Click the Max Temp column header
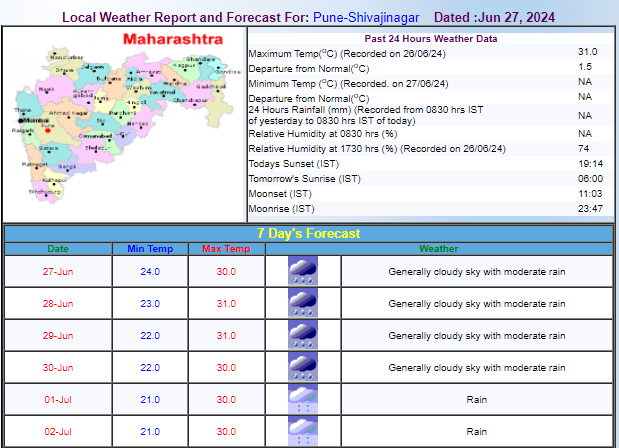 [x=226, y=249]
